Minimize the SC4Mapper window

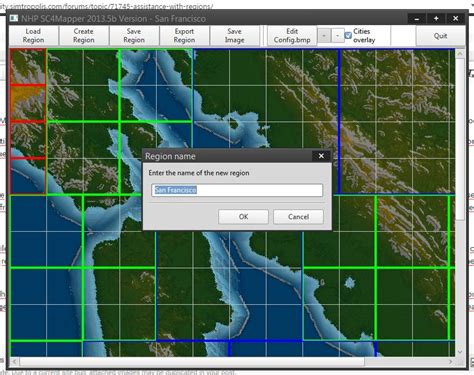(x=417, y=19)
